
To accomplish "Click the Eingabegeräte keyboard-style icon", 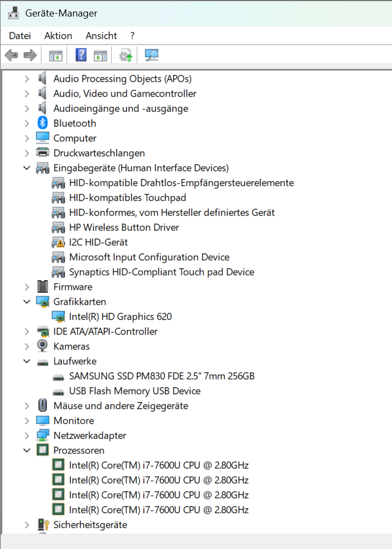I will (x=42, y=168).
